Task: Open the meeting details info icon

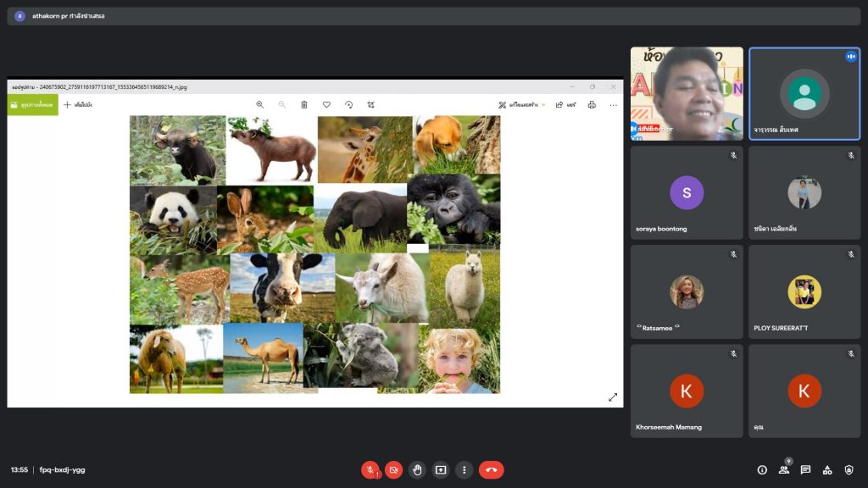Action: click(762, 469)
